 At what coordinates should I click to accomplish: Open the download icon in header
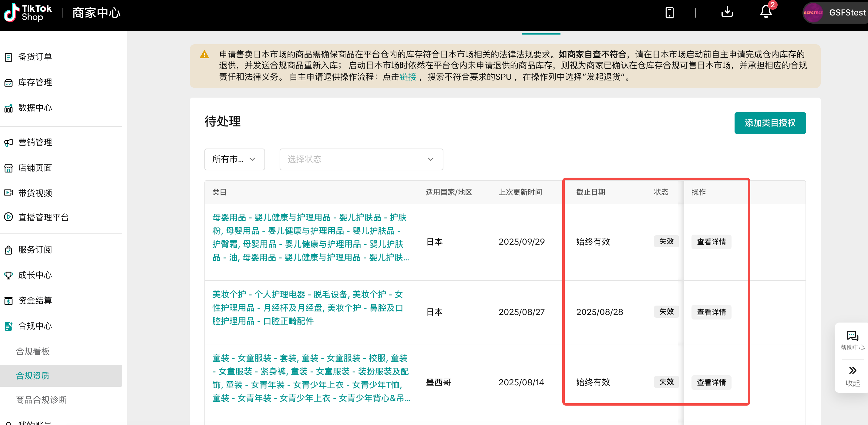(727, 12)
